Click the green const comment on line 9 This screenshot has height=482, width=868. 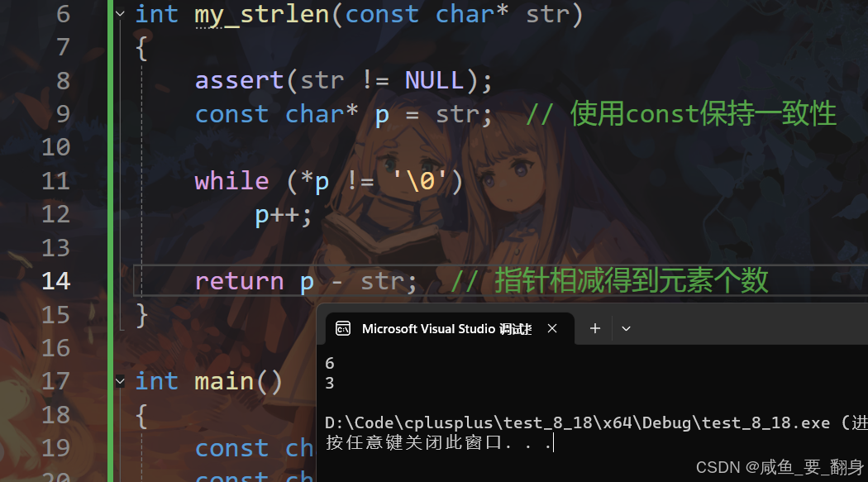pyautogui.click(x=681, y=114)
